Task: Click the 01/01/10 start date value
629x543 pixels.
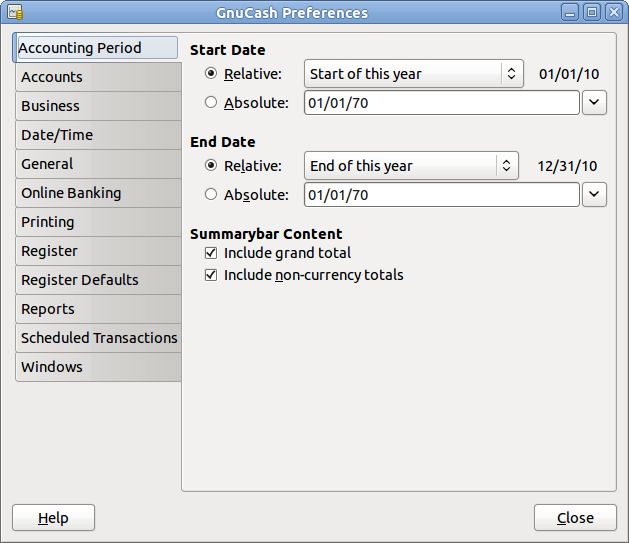Action: click(569, 74)
